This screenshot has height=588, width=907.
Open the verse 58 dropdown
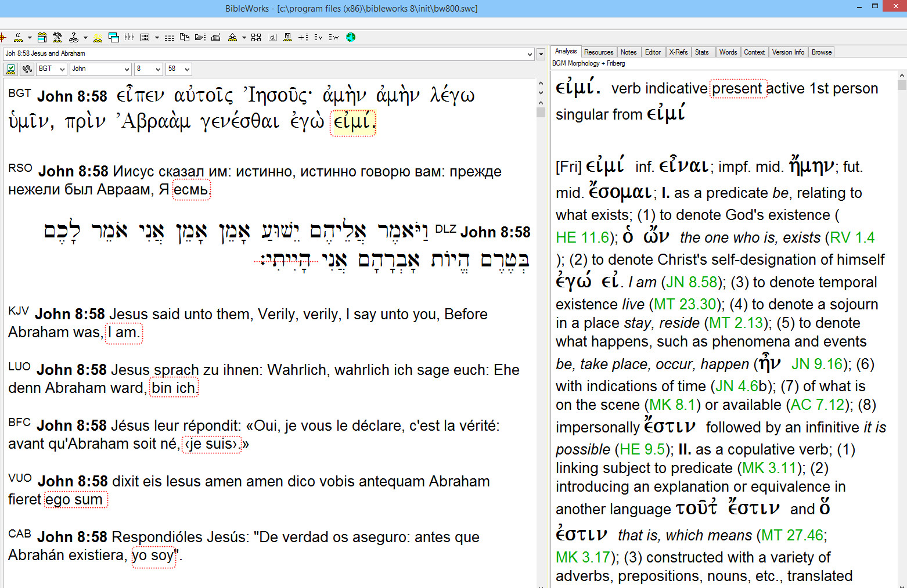coord(186,69)
